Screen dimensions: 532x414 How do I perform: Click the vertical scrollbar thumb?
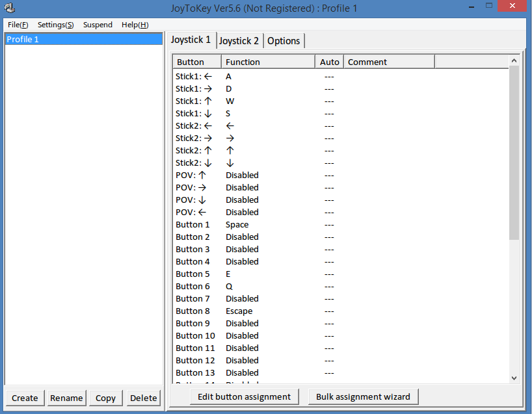pyautogui.click(x=514, y=153)
